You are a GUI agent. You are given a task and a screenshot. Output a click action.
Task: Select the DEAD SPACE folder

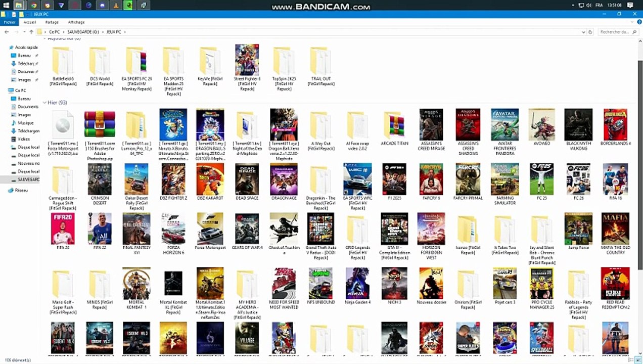pyautogui.click(x=247, y=181)
